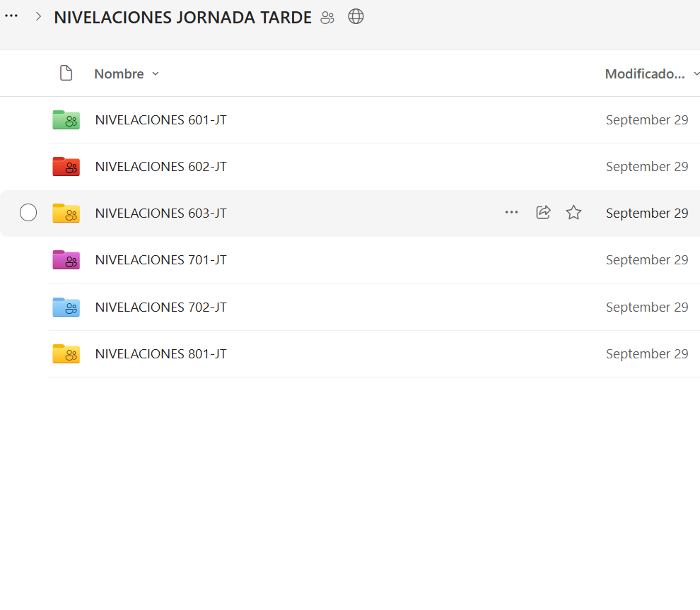Click the file type column header icon
The width and height of the screenshot is (700, 610).
tap(66, 74)
